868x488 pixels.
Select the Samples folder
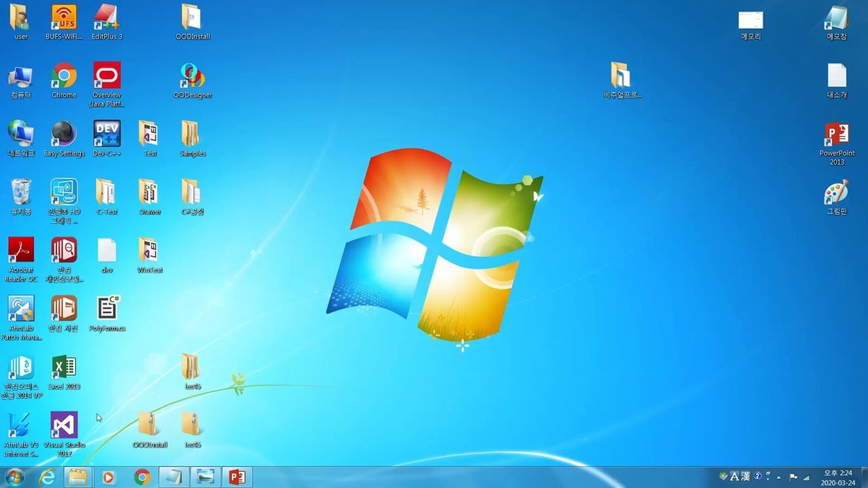coord(193,140)
